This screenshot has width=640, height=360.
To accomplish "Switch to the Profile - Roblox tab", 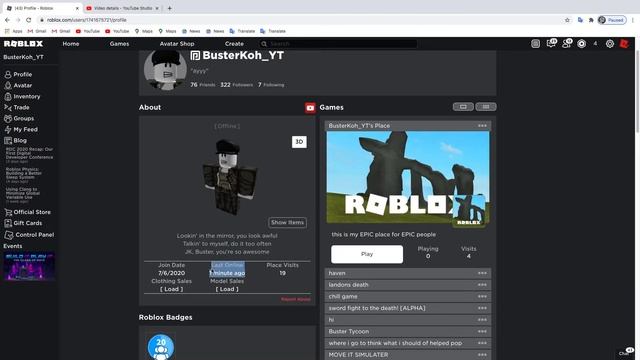I will coord(41,8).
